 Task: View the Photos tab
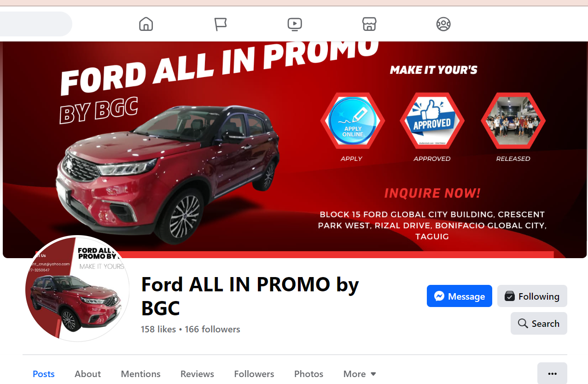[x=309, y=374]
